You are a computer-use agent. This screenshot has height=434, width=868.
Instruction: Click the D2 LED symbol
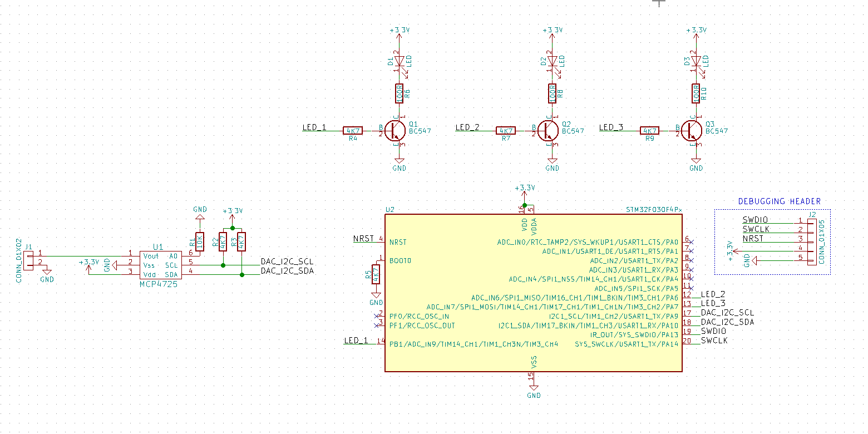pos(551,61)
